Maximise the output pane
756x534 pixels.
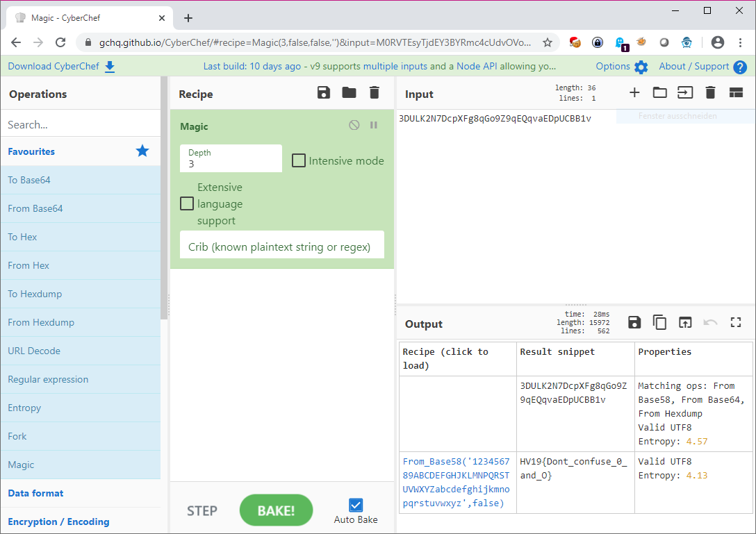[736, 322]
